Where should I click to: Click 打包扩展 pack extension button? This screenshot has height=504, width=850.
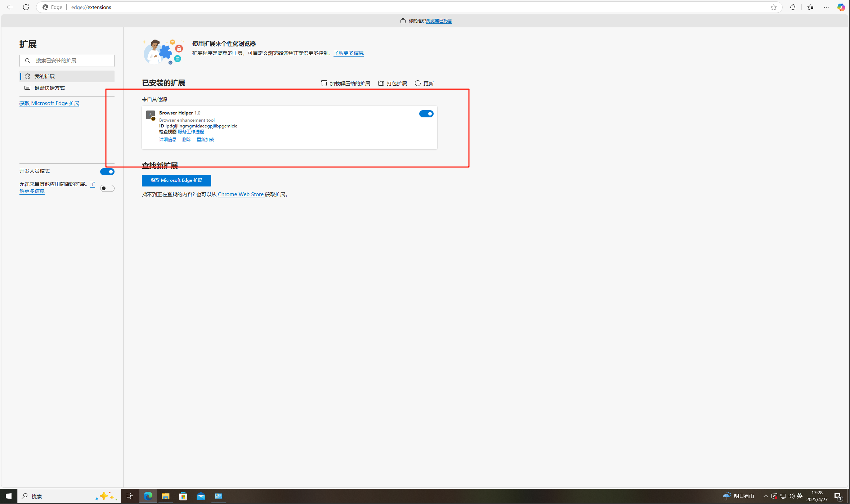pyautogui.click(x=393, y=84)
